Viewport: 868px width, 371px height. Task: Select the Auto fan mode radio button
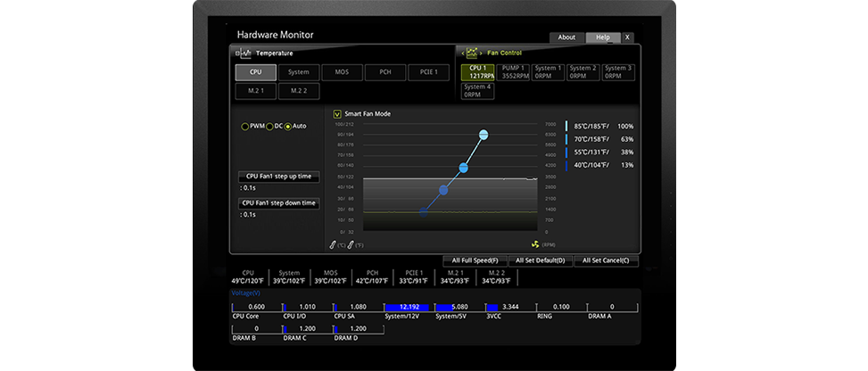click(x=288, y=127)
